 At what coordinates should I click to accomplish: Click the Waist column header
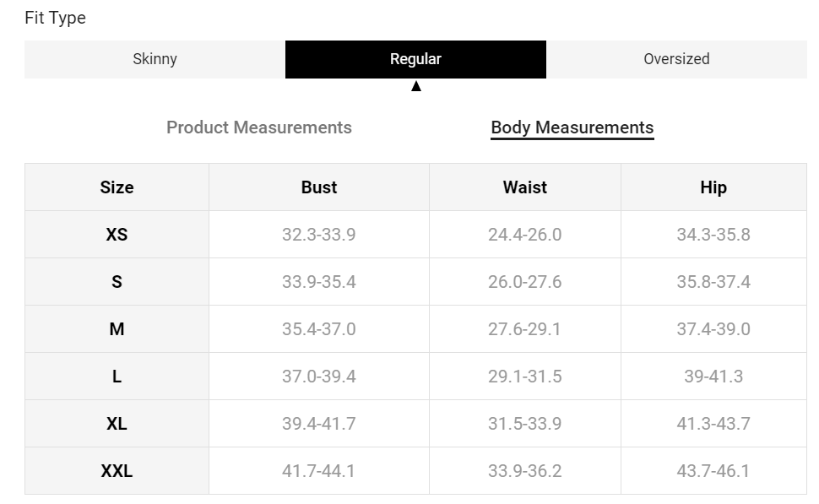pyautogui.click(x=524, y=187)
